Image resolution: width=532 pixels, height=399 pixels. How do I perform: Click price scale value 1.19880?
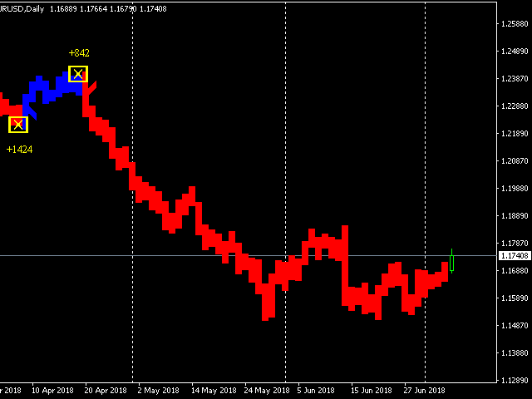coord(515,189)
